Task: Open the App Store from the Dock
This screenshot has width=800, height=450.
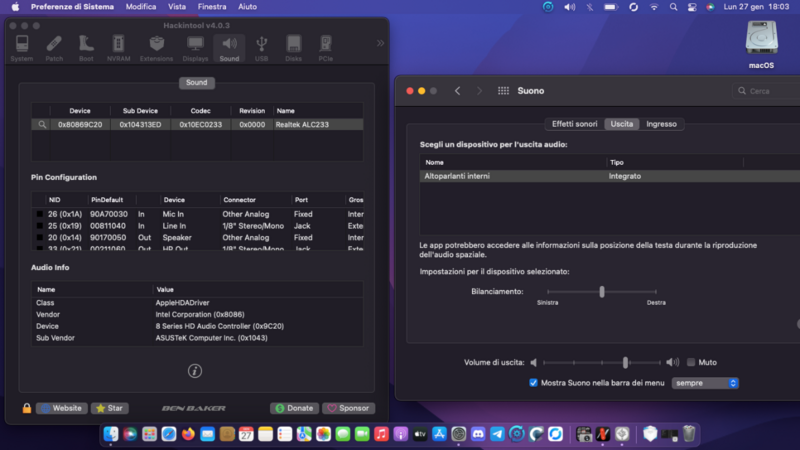Action: point(439,434)
